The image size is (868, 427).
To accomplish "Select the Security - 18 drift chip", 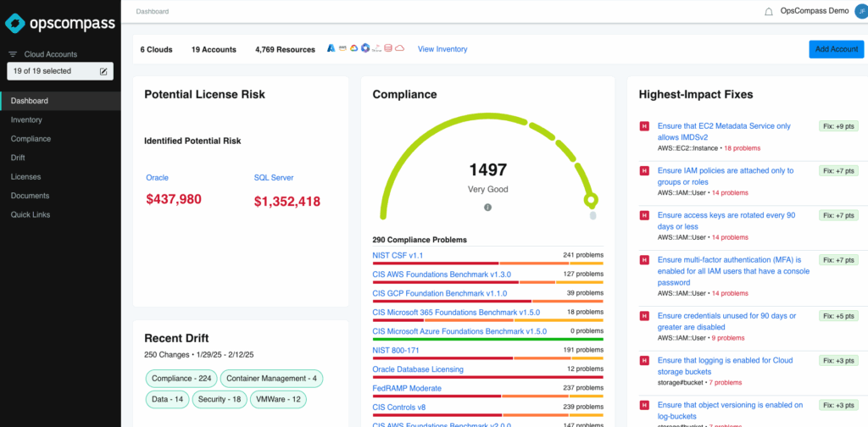I will pos(220,399).
